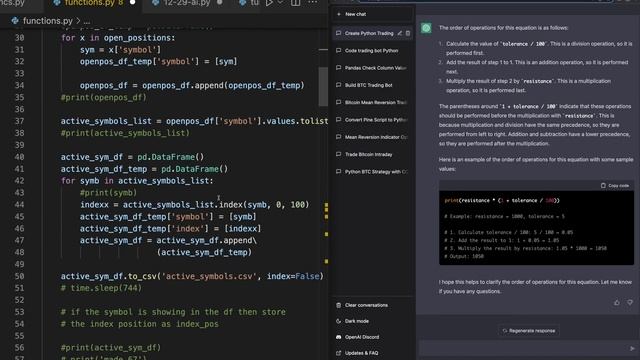
Task: Click the trash icon next to Clear conversations
Action: (x=338, y=305)
